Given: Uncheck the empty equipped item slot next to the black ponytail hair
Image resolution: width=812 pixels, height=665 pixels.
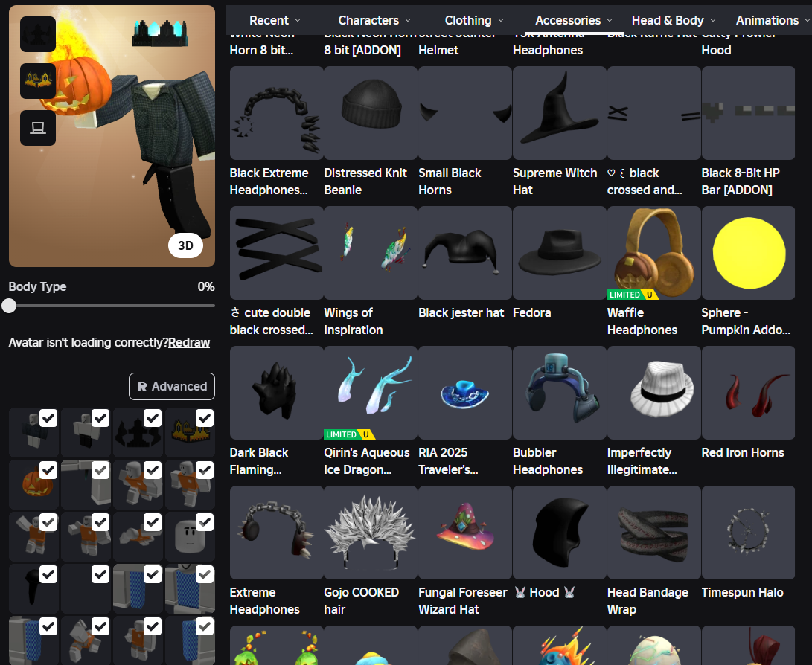Looking at the screenshot, I should pyautogui.click(x=100, y=574).
